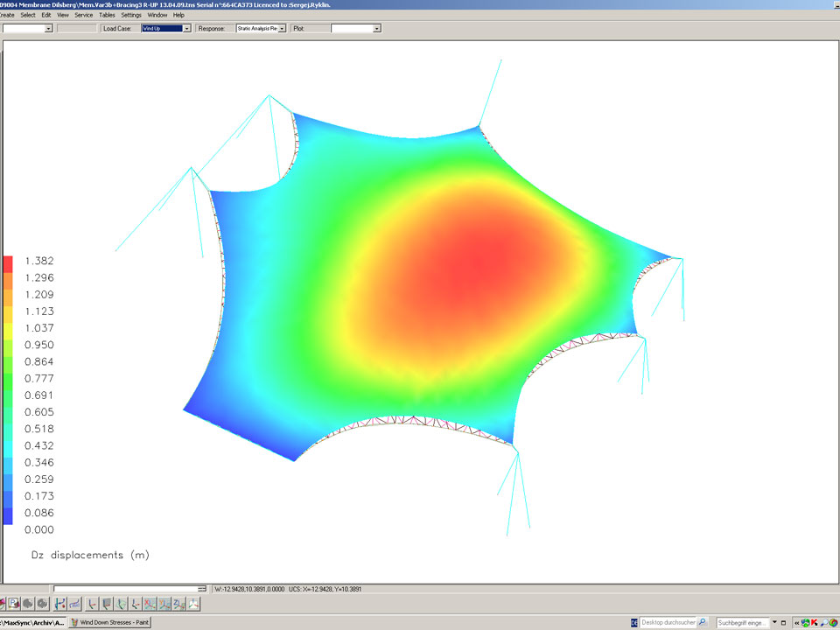
Task: Open the Plot dropdown
Action: pyautogui.click(x=377, y=29)
